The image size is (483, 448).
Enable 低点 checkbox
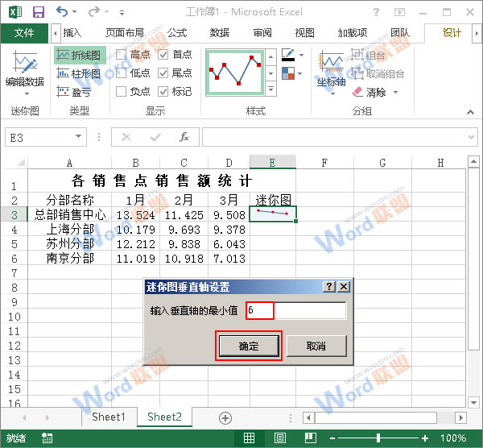coord(121,73)
